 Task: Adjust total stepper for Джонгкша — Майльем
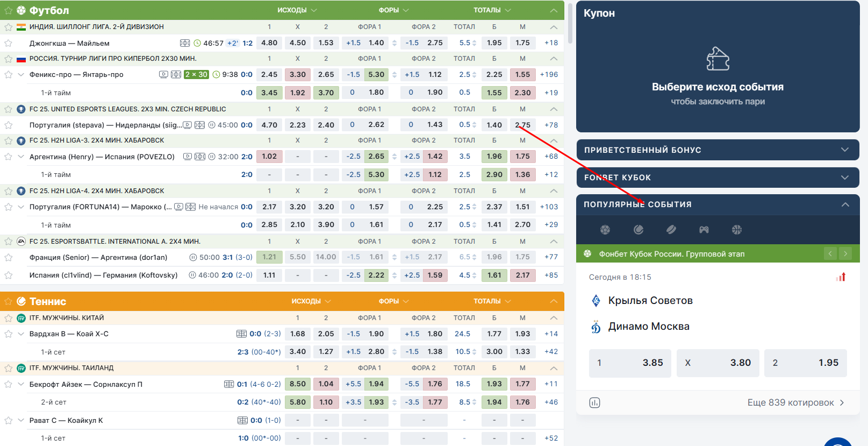pyautogui.click(x=475, y=43)
